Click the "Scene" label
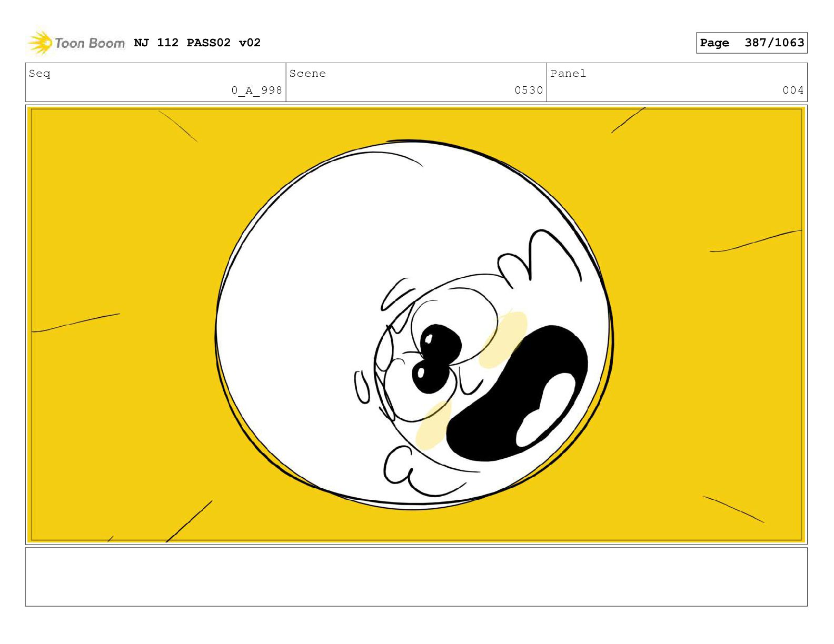 tap(307, 74)
